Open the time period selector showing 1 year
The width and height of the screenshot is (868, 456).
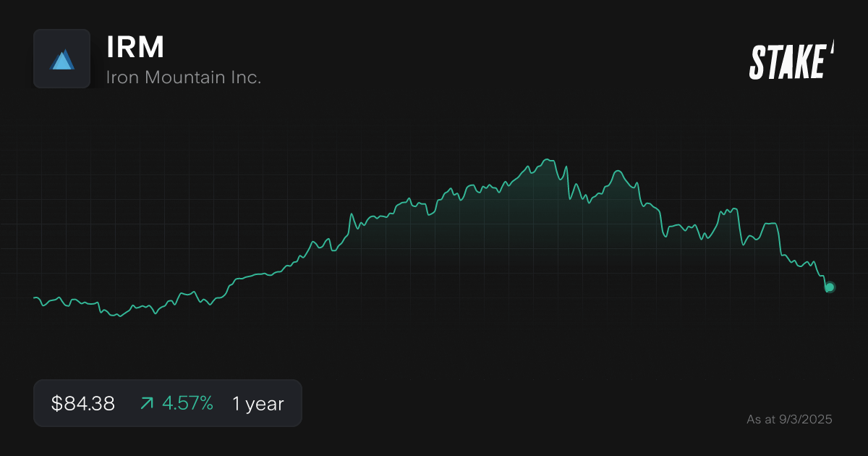[x=258, y=403]
